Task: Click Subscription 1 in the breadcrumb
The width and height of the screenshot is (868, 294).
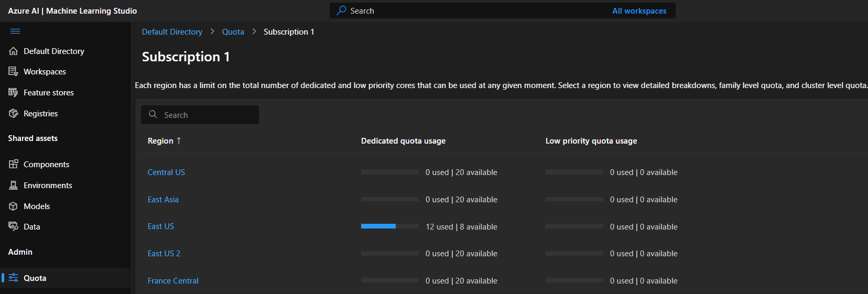Action: coord(289,32)
